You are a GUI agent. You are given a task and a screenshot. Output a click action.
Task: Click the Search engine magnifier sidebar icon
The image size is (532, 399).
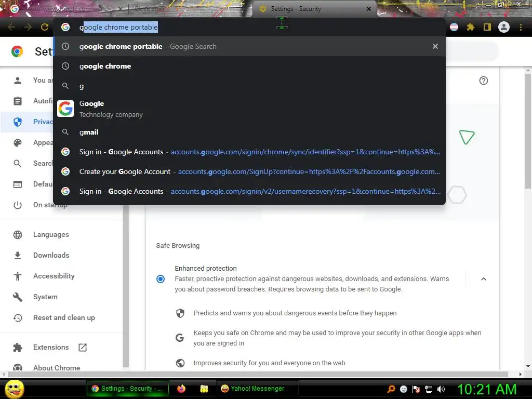tap(18, 164)
